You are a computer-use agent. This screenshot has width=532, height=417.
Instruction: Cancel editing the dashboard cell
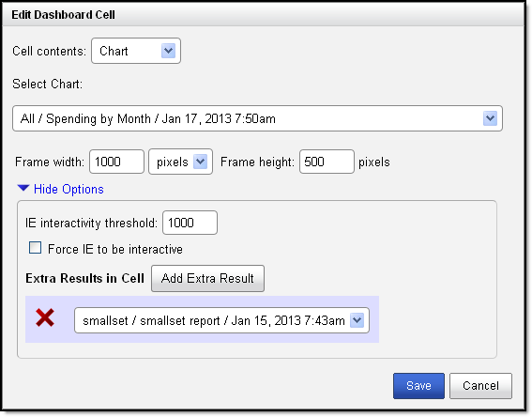click(480, 386)
